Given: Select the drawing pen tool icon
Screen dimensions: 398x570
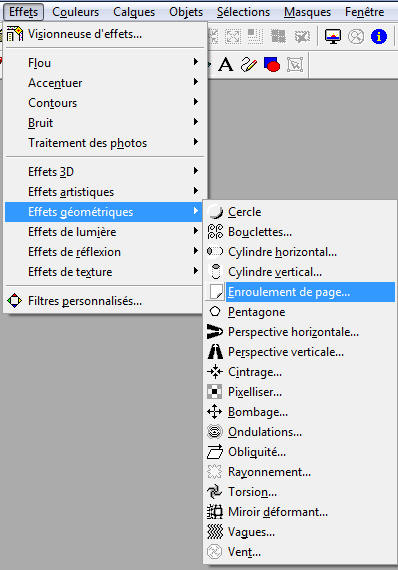Looking at the screenshot, I should [x=249, y=65].
